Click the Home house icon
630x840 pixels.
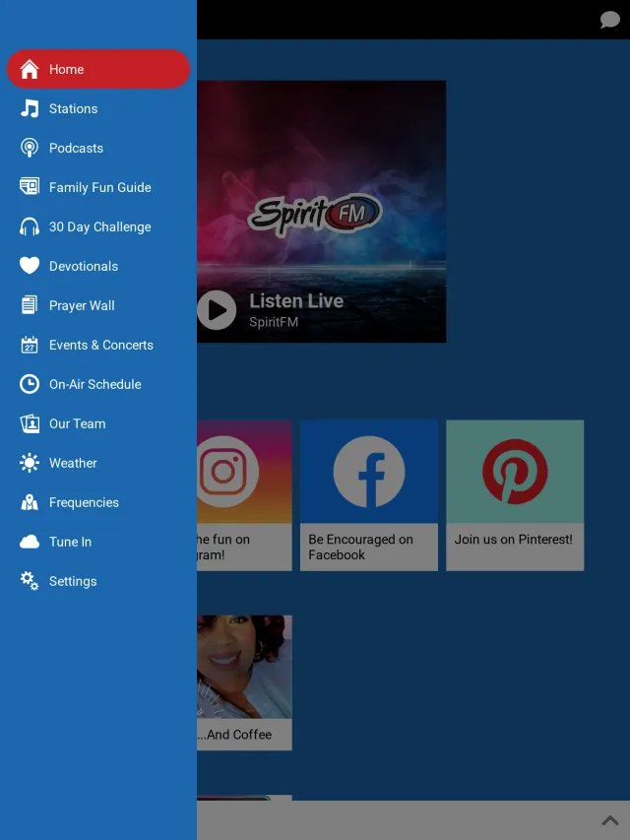point(30,69)
